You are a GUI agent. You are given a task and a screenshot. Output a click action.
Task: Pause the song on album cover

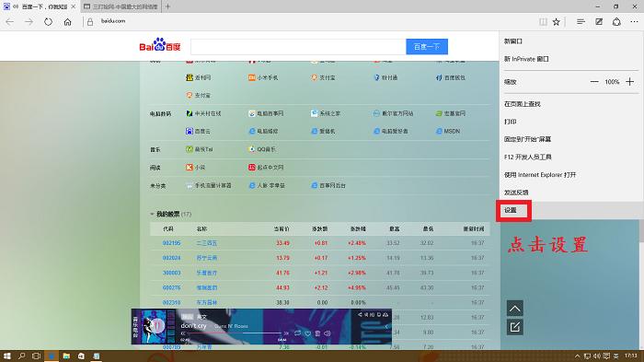(x=158, y=326)
